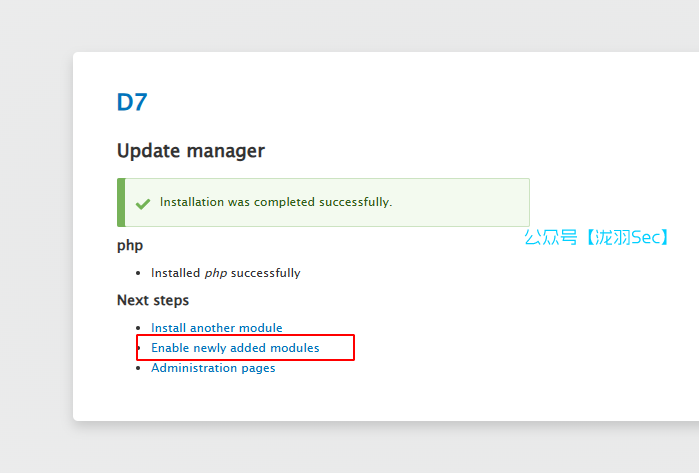Open the D7 site home link
This screenshot has height=473, width=699.
(x=132, y=102)
